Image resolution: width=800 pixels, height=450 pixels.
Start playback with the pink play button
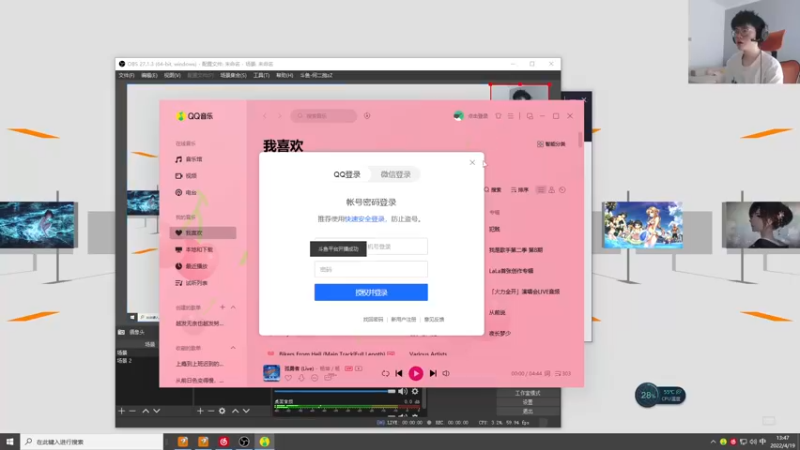point(416,373)
